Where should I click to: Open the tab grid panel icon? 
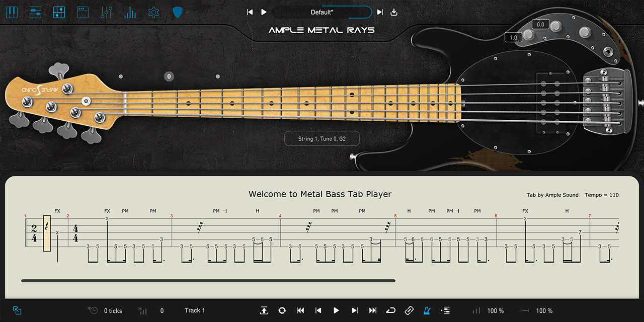tap(59, 12)
